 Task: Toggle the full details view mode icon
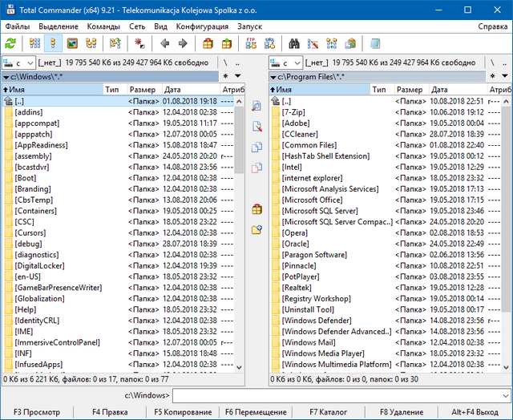pyautogui.click(x=53, y=42)
